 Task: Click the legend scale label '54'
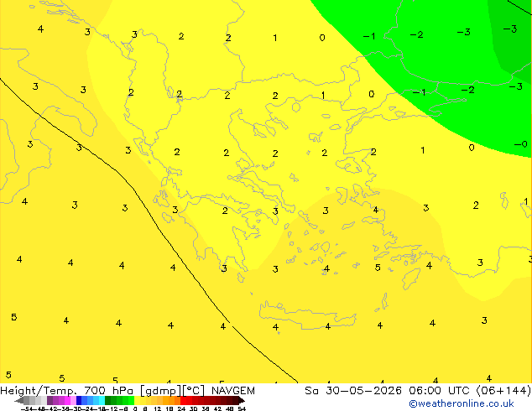[242, 408]
